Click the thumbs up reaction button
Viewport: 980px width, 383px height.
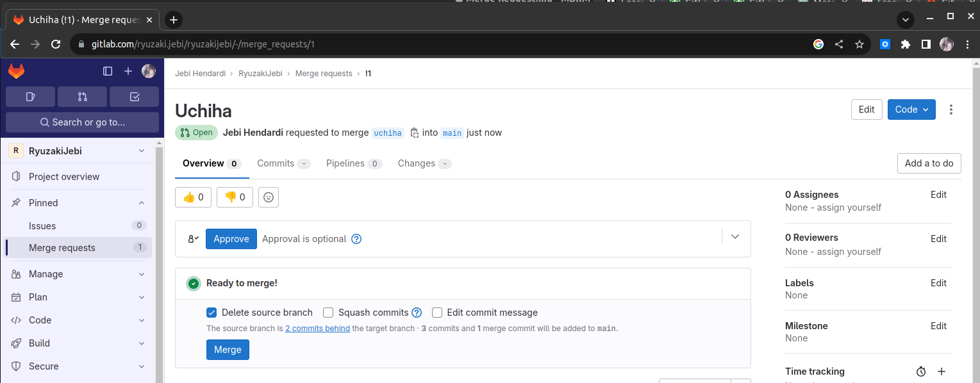coord(194,197)
